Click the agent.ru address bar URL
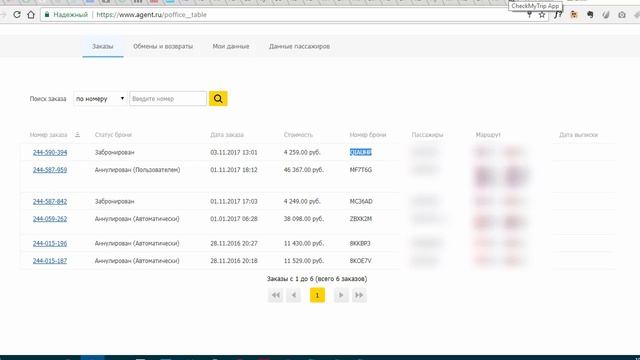The height and width of the screenshot is (360, 640). pyautogui.click(x=151, y=15)
